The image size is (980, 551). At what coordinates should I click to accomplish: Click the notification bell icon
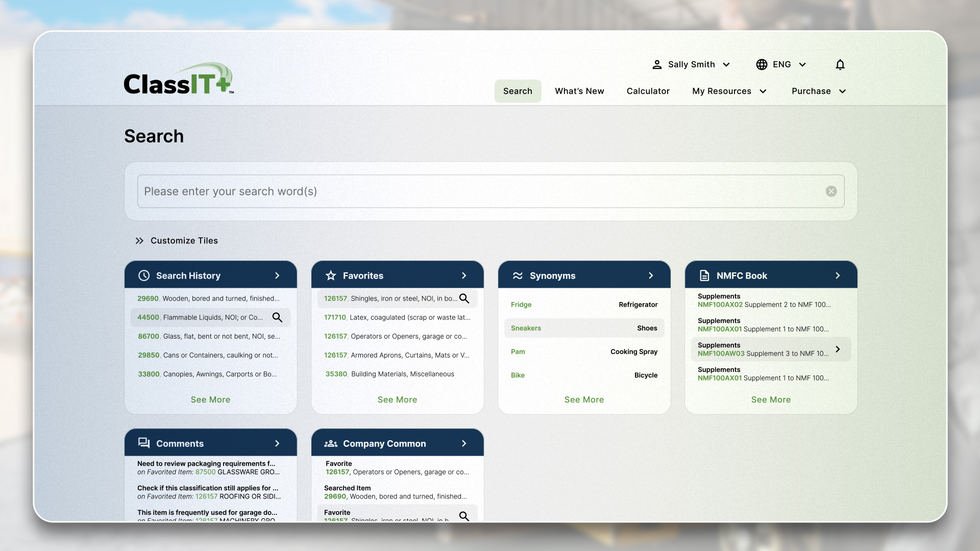coord(840,65)
